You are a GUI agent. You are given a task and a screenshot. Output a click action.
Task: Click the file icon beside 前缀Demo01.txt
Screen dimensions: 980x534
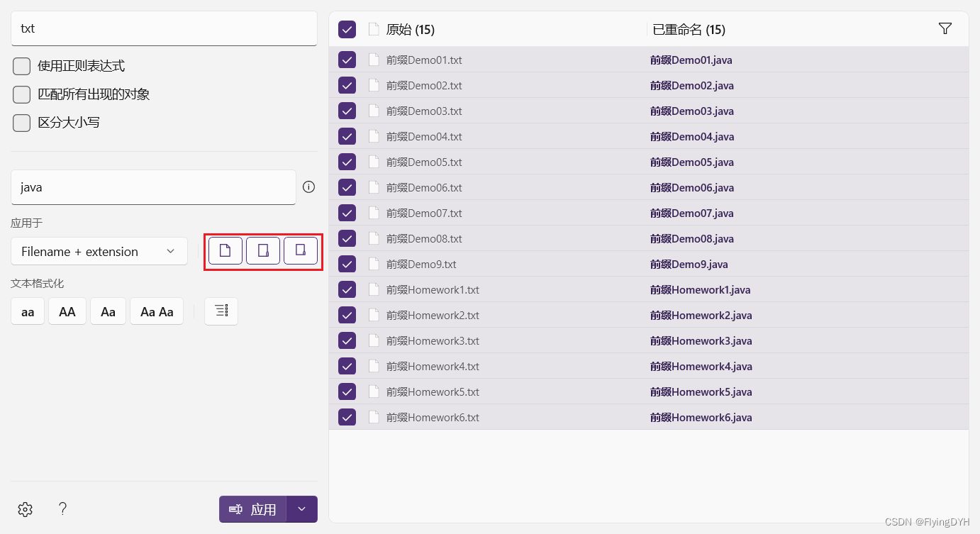[374, 60]
